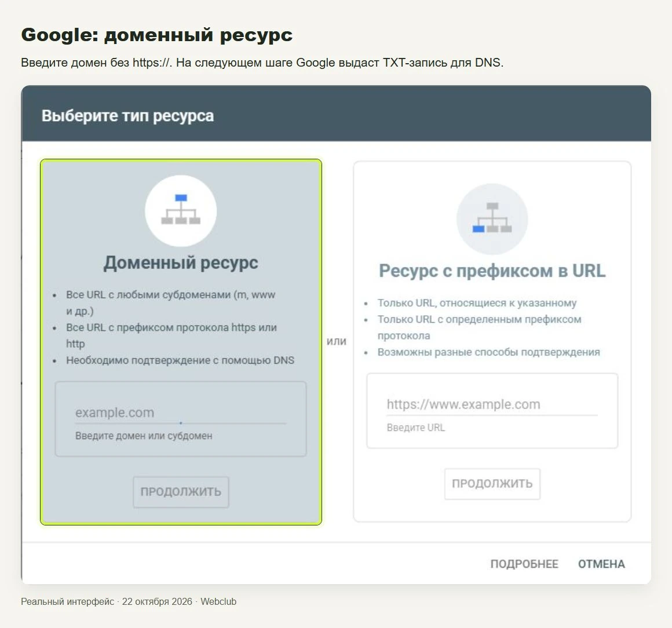672x628 pixels.
Task: Focus the example.com domain input field
Action: click(180, 413)
